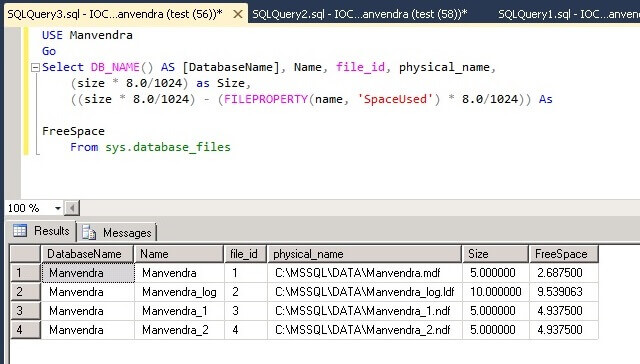Viewport: 640px width, 364px height.
Task: Select row header 1
Action: (x=25, y=273)
